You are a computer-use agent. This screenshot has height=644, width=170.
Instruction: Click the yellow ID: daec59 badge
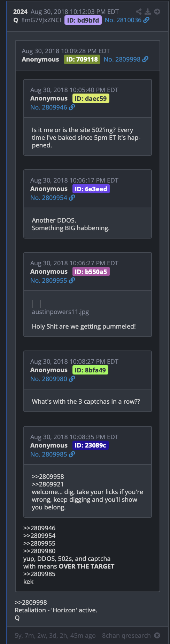(91, 99)
